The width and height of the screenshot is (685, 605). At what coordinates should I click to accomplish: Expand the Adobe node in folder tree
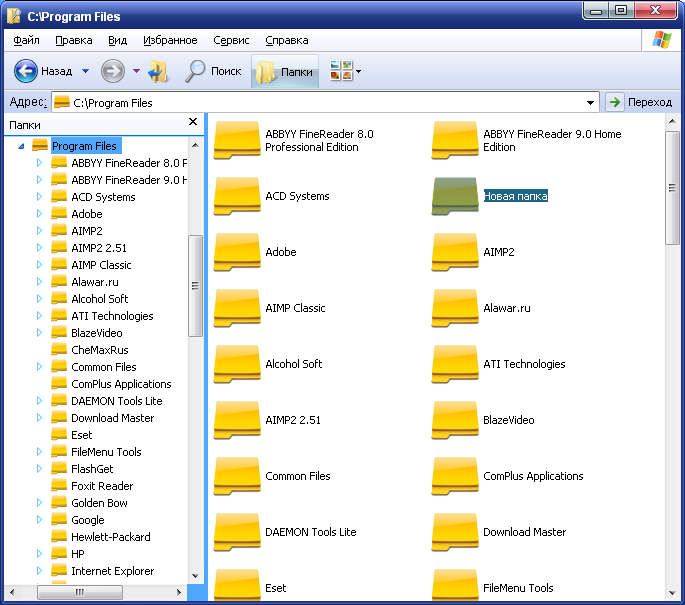click(x=39, y=214)
